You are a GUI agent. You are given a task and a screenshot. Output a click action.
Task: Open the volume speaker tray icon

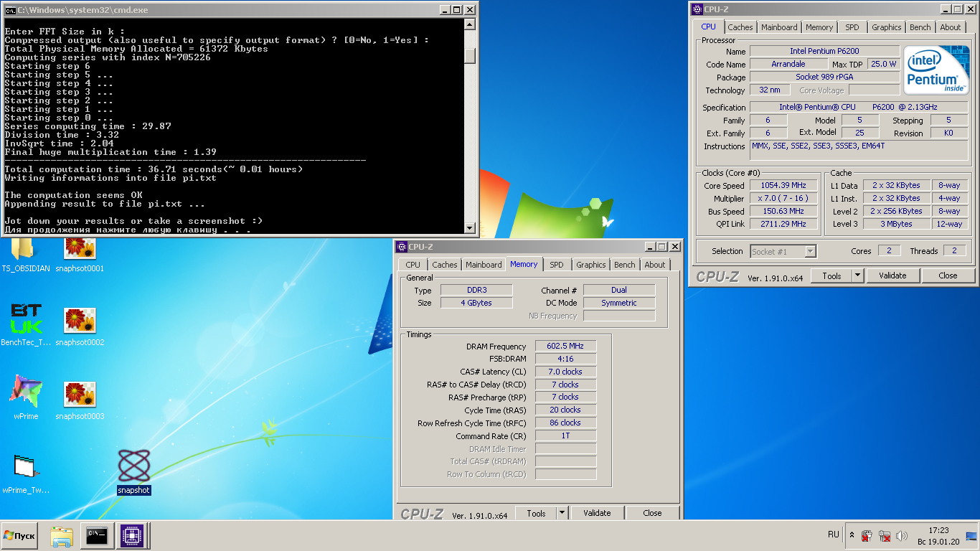pyautogui.click(x=902, y=535)
